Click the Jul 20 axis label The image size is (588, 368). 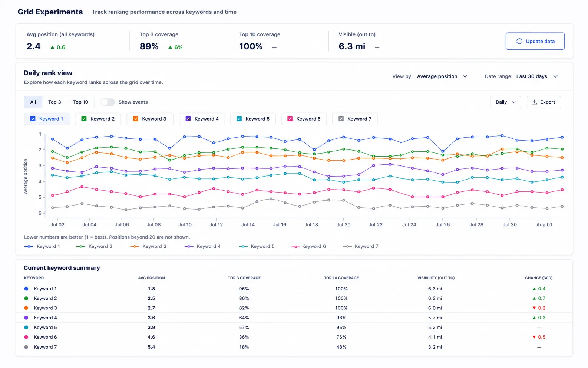tap(343, 225)
